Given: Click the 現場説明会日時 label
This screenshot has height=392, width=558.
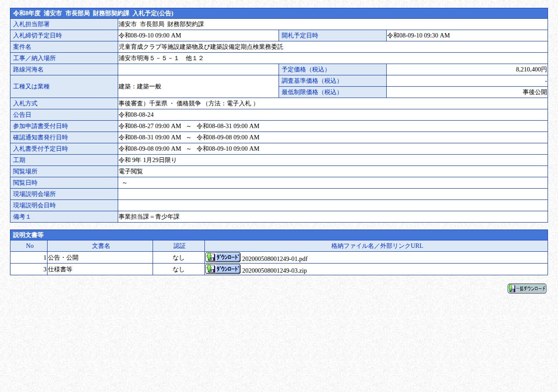Looking at the screenshot, I should [34, 206].
